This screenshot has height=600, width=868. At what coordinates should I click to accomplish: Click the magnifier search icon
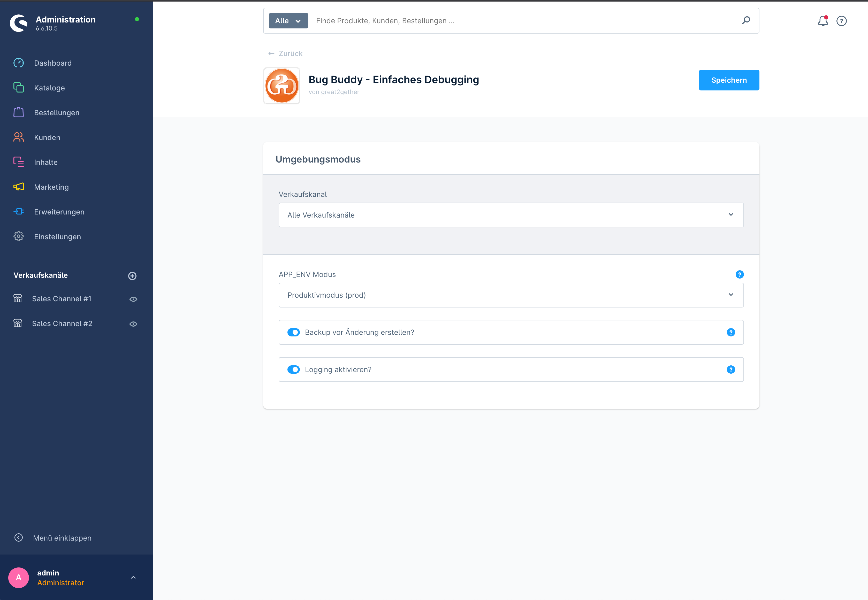tap(746, 20)
